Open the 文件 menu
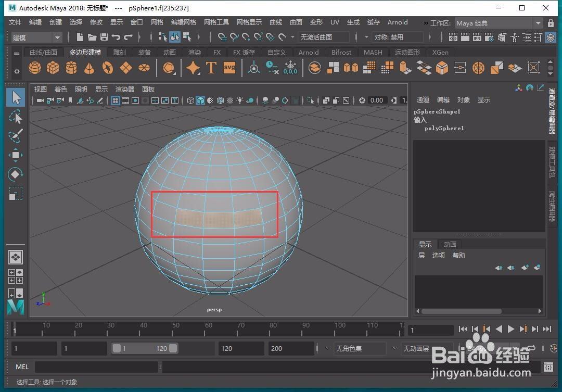 pyautogui.click(x=15, y=22)
